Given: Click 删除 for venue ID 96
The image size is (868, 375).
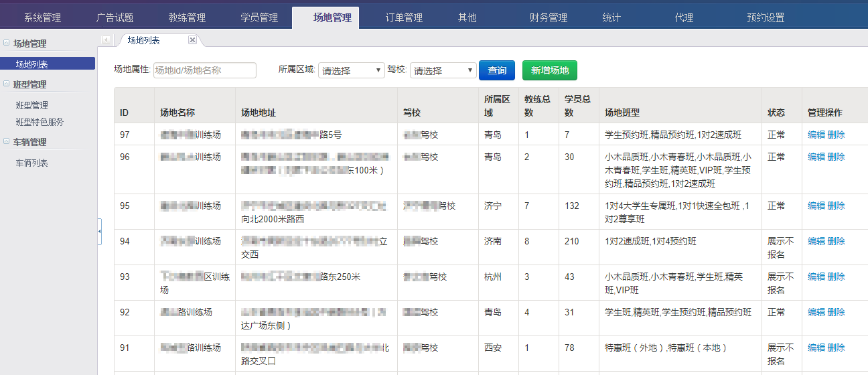Looking at the screenshot, I should [837, 157].
